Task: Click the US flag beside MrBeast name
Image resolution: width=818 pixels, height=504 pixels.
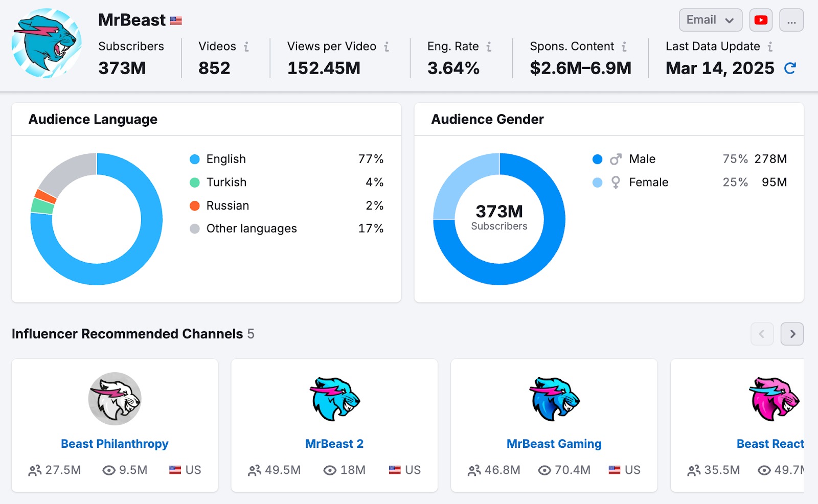Action: [176, 21]
